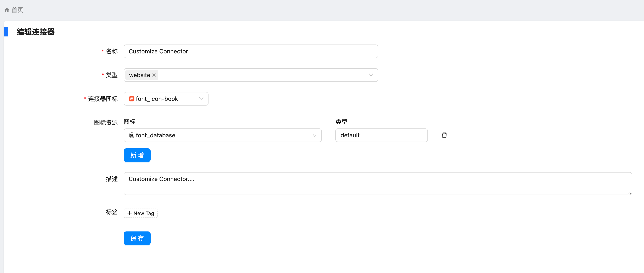Click the 新增 button
Screen dimensions: 644x273
137,155
